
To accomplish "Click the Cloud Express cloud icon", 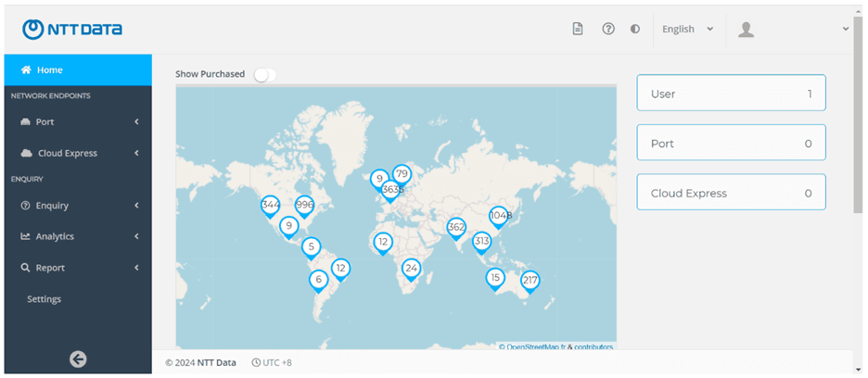I will pos(26,153).
